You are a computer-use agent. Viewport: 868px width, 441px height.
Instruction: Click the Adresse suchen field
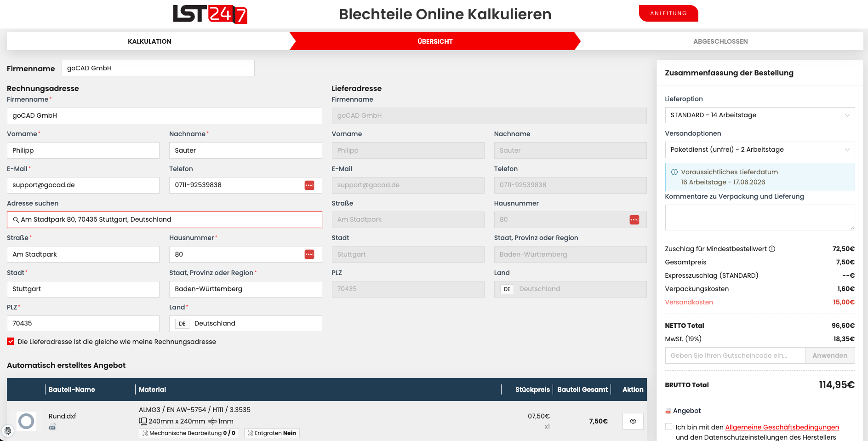(x=165, y=220)
